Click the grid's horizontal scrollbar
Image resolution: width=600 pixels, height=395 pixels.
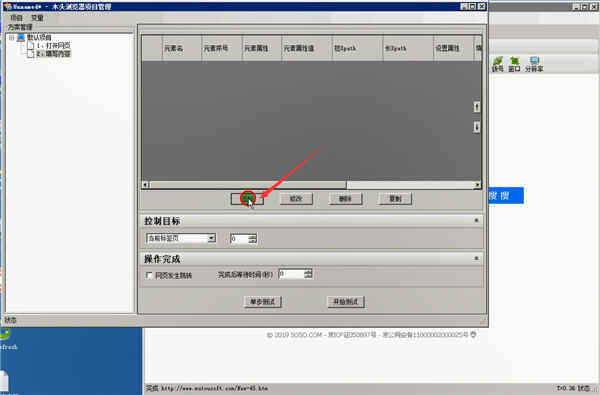pos(311,185)
